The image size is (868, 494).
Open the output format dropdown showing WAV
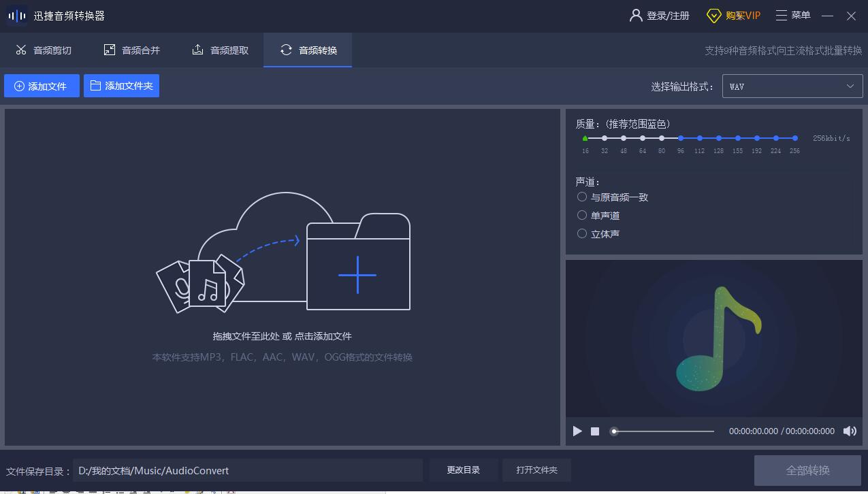click(792, 86)
